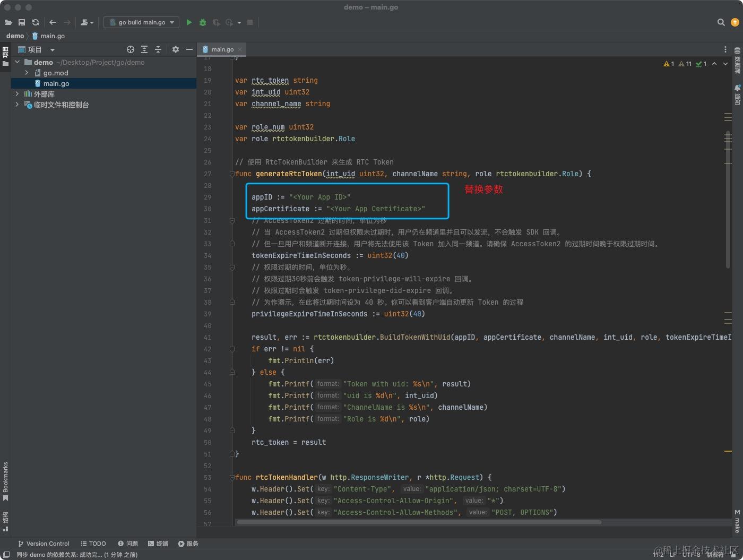Hide the project panel with minus icon
Viewport: 743px width, 560px height.
[189, 49]
